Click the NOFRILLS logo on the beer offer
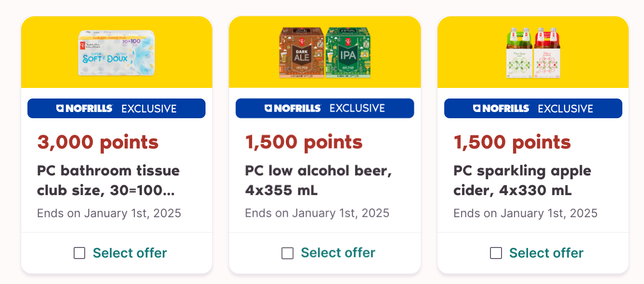 295,108
